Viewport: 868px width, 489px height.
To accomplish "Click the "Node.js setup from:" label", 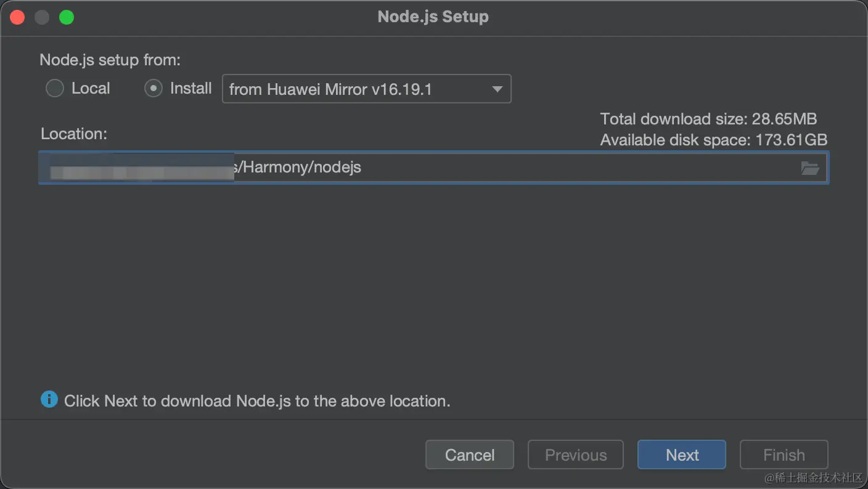I will point(110,60).
